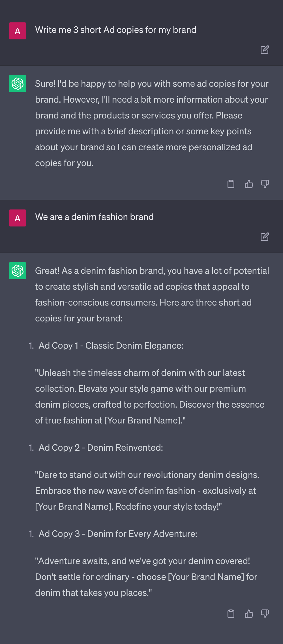Select the "Ad Copy 1 - Classic Denim Elegance" heading
The width and height of the screenshot is (283, 644).
click(111, 346)
